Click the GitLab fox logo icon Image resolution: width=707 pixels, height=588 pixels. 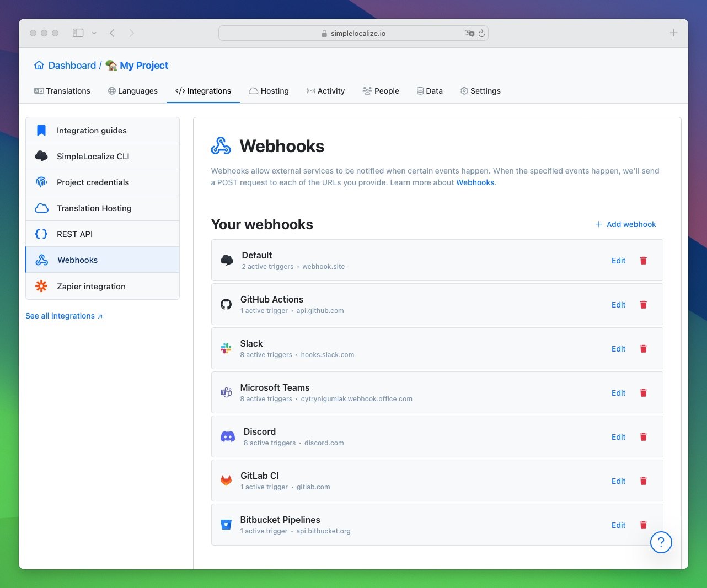tap(226, 481)
